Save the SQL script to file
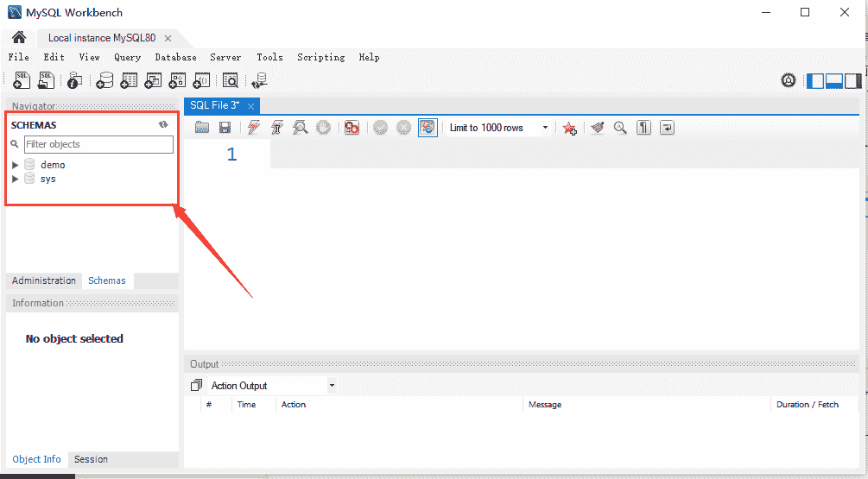The image size is (868, 479). point(225,128)
